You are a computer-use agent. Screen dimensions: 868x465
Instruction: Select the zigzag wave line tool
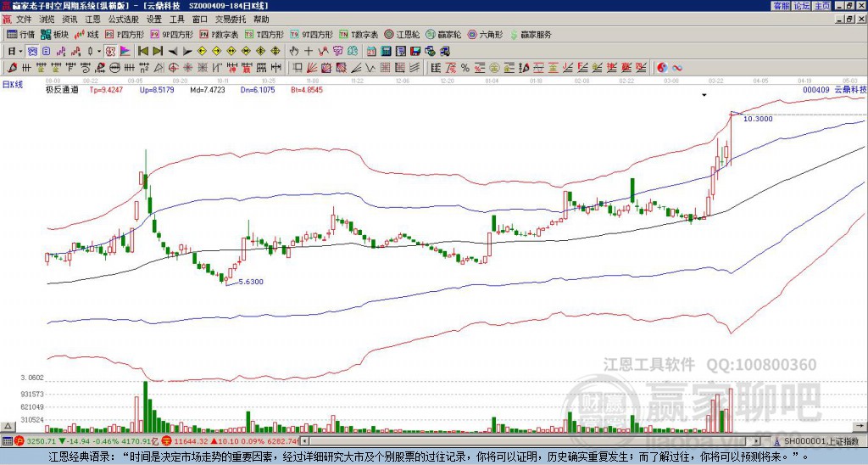(369, 68)
